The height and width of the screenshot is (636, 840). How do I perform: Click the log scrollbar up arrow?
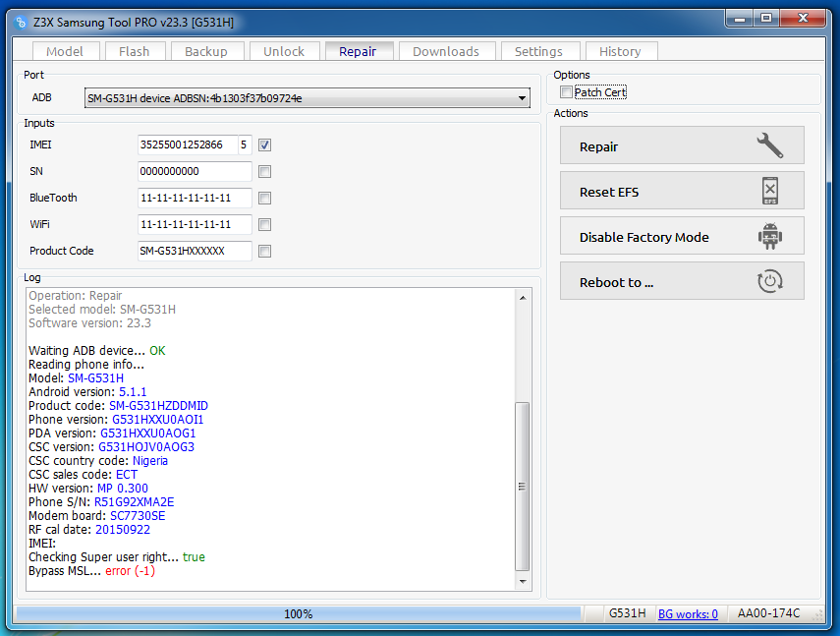(523, 298)
